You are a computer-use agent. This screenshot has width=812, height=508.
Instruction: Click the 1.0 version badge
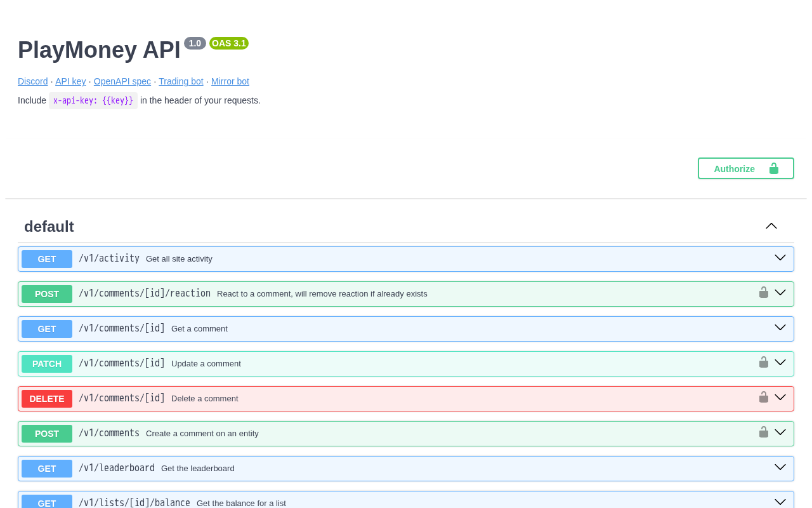point(195,43)
